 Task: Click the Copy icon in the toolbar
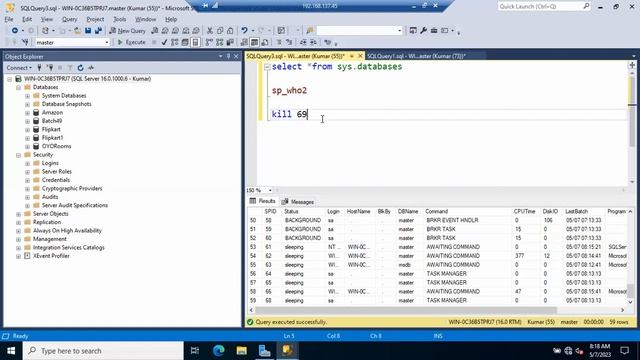click(x=220, y=31)
